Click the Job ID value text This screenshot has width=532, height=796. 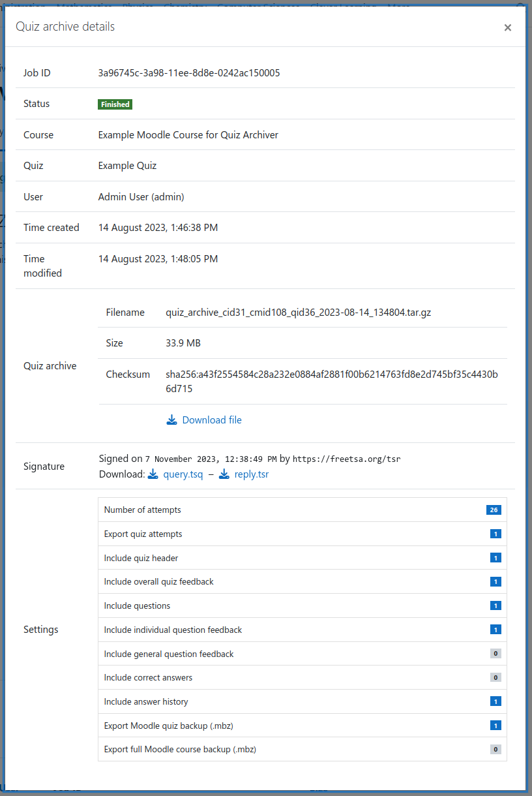(189, 73)
